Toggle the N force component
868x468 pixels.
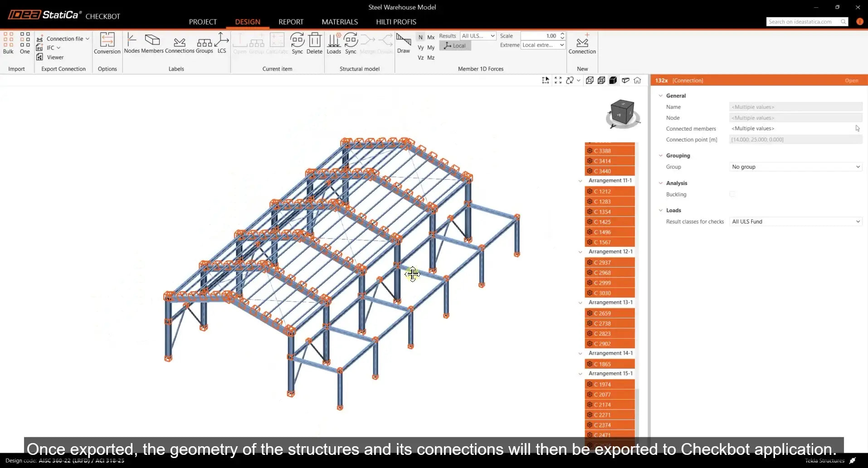click(x=420, y=37)
